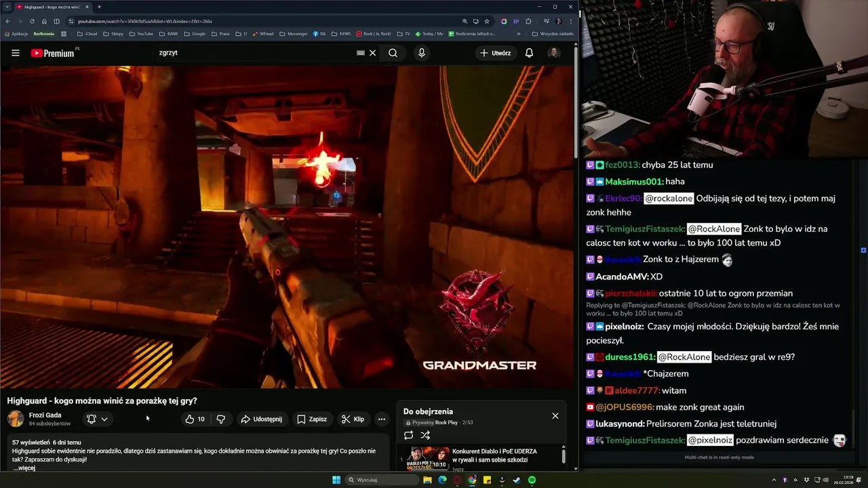Play the 'Konkurent Diablo i PoE UDERZA' playlist video
The image size is (868, 488).
(481, 457)
